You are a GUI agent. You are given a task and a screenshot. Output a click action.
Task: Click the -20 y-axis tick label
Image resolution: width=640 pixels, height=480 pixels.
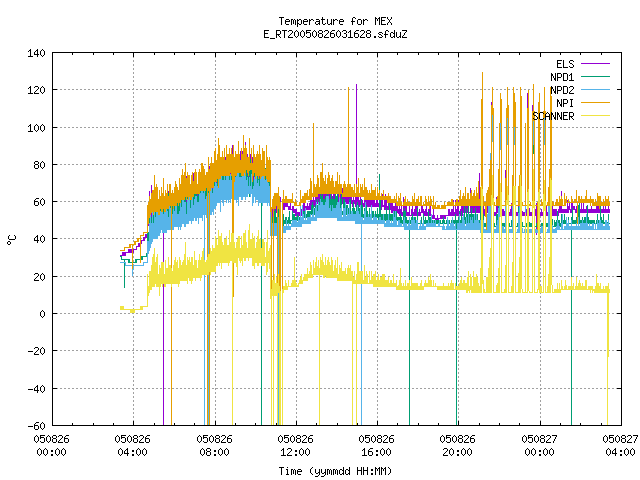36,351
